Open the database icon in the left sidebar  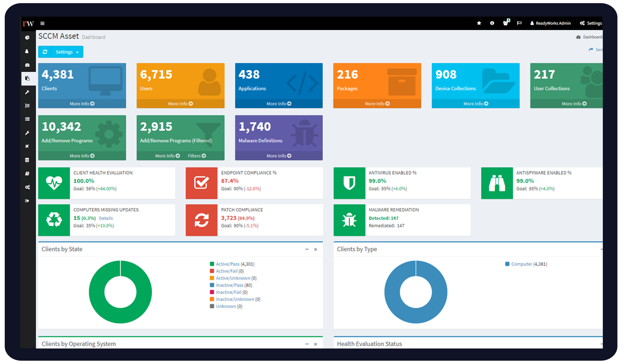pos(27,160)
